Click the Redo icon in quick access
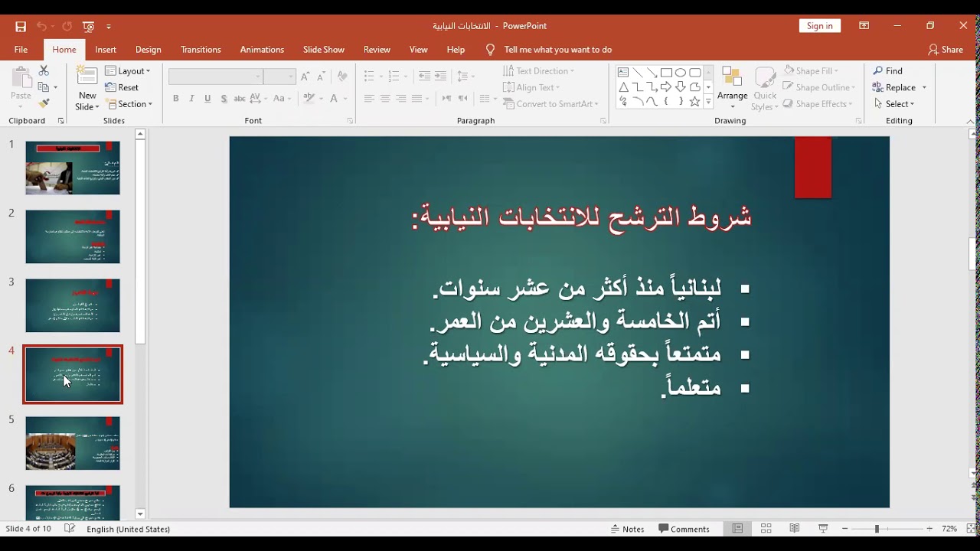Viewport: 980px width, 551px height. pyautogui.click(x=67, y=26)
